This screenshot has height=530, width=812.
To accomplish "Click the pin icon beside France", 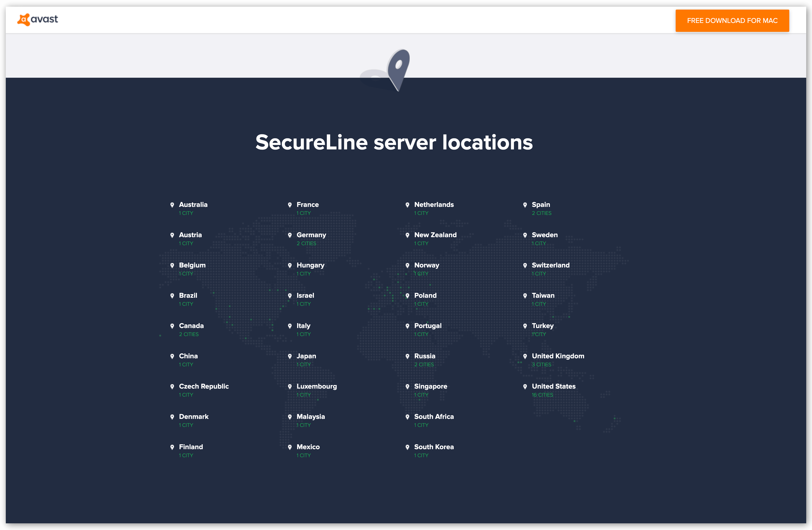I will click(x=290, y=205).
